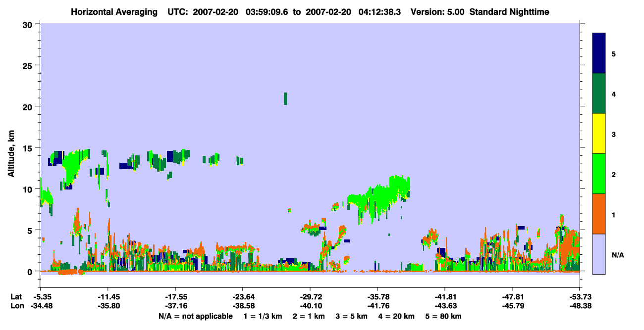Click the longitude value -48.38
The height and width of the screenshot is (330, 644).
(x=580, y=306)
